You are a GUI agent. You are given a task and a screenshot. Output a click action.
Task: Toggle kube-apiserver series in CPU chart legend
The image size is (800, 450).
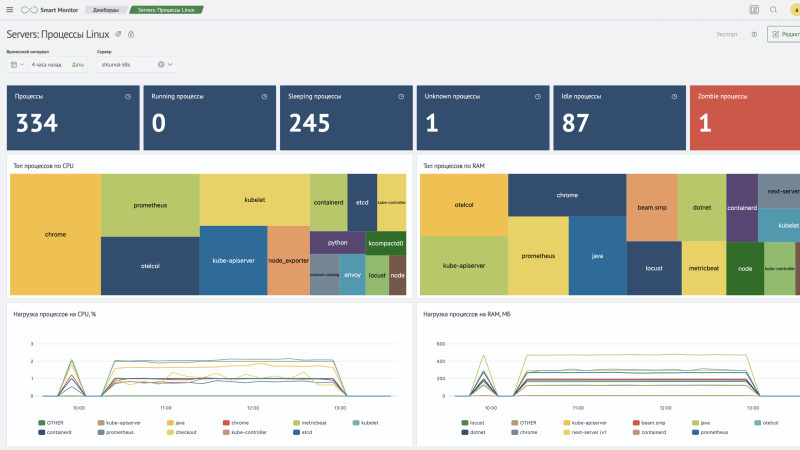119,422
